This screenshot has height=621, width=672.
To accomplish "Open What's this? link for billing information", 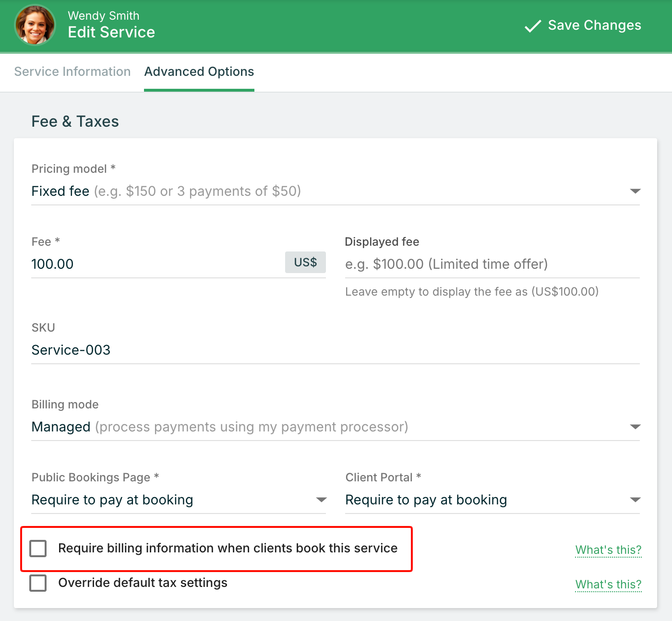I will click(608, 550).
